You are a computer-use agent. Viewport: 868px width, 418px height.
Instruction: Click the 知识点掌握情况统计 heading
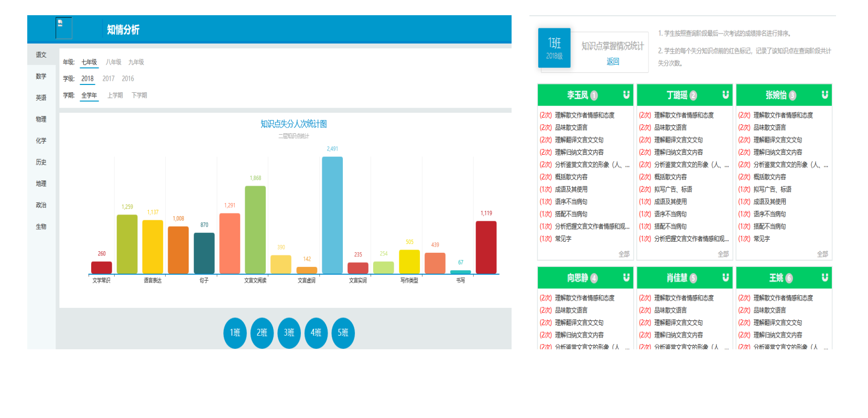(x=612, y=46)
